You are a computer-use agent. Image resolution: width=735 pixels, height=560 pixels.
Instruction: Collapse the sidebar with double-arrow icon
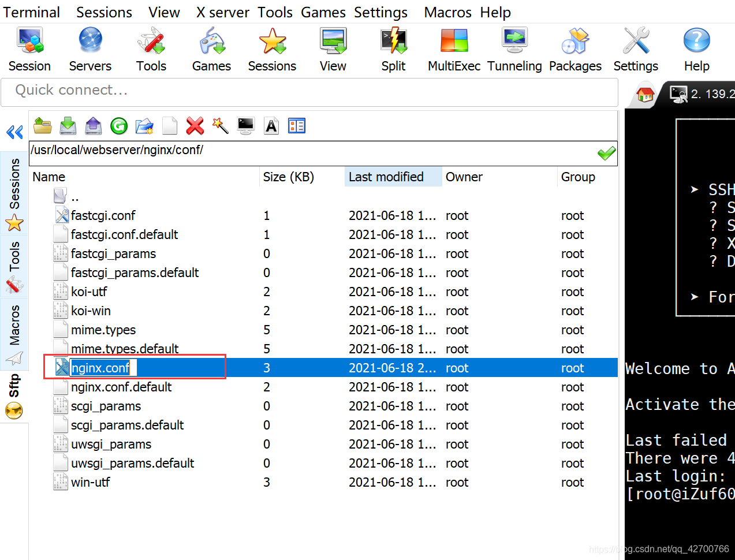click(14, 132)
